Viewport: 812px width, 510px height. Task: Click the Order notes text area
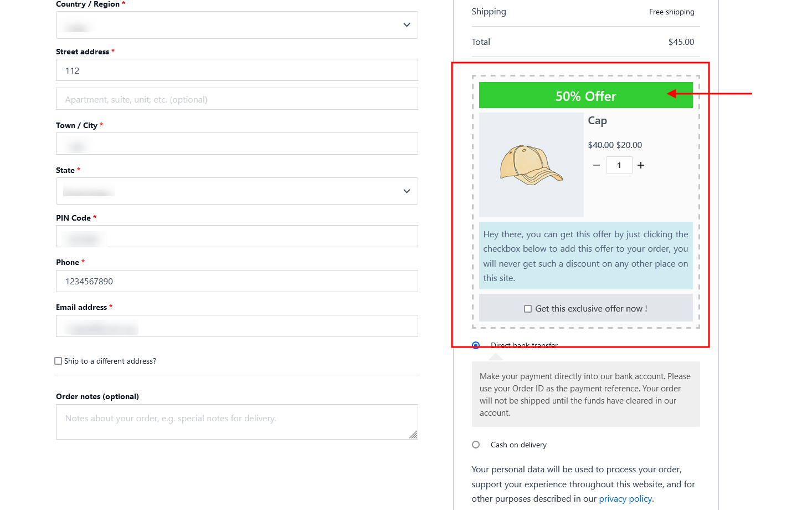(x=237, y=422)
